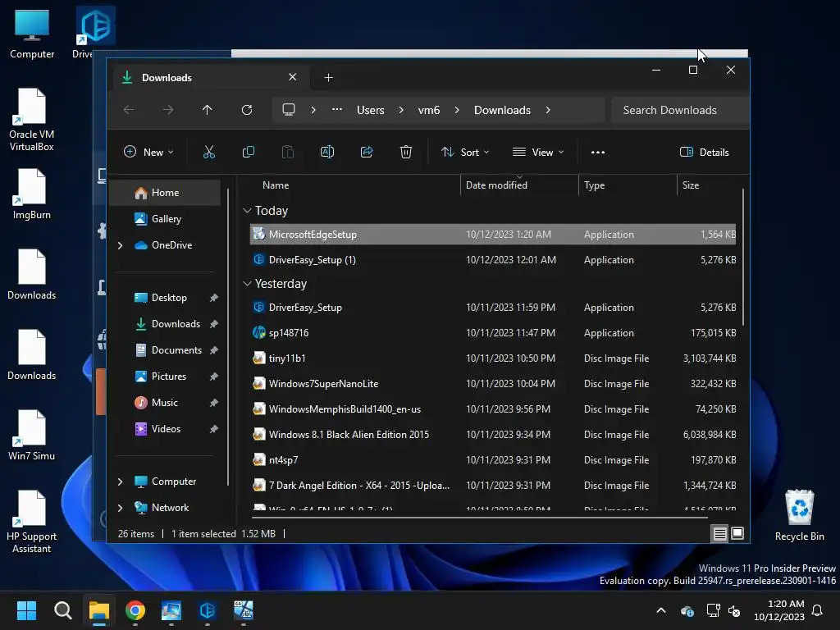Select the HP Support Assistant desktop shortcut
The height and width of the screenshot is (630, 840).
coord(32,522)
